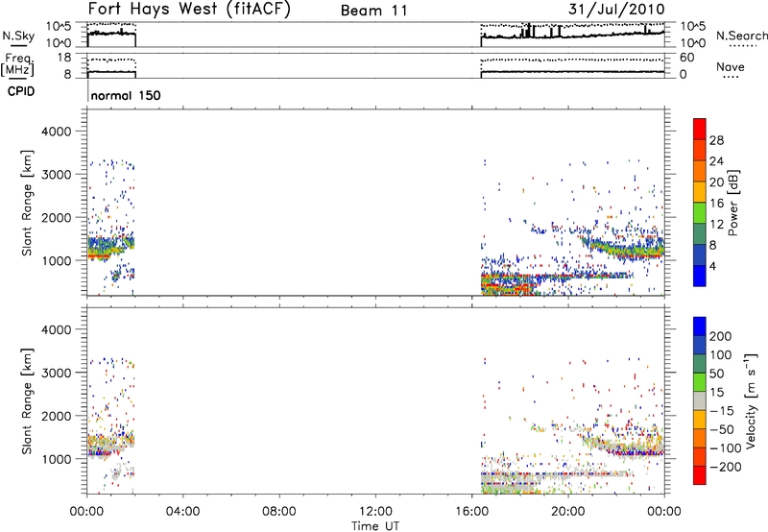The height and width of the screenshot is (532, 768).
Task: Click the '-15' velocity colorbar tick
Action: coord(721,410)
